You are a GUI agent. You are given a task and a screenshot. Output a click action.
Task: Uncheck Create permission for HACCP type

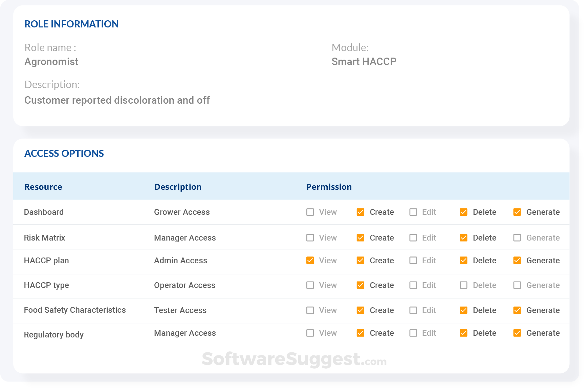pos(360,285)
